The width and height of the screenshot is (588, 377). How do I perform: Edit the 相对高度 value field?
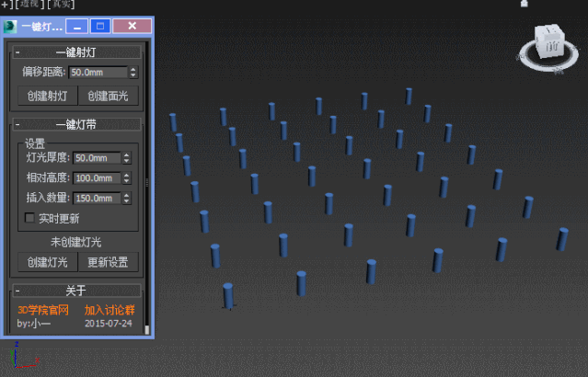[98, 178]
